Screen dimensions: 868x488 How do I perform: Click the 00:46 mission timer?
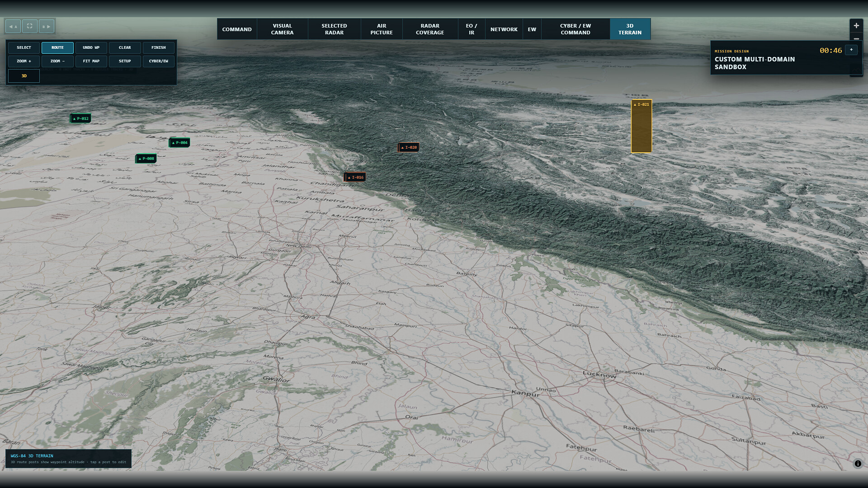click(x=830, y=51)
